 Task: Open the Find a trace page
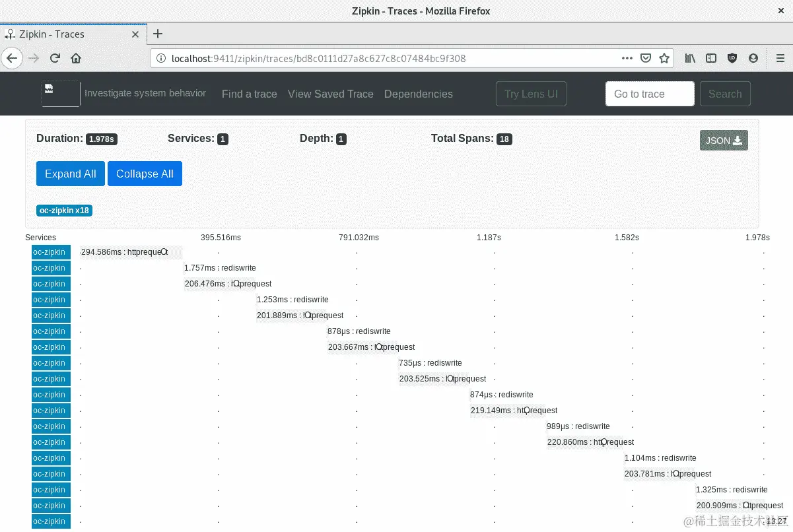coord(250,94)
